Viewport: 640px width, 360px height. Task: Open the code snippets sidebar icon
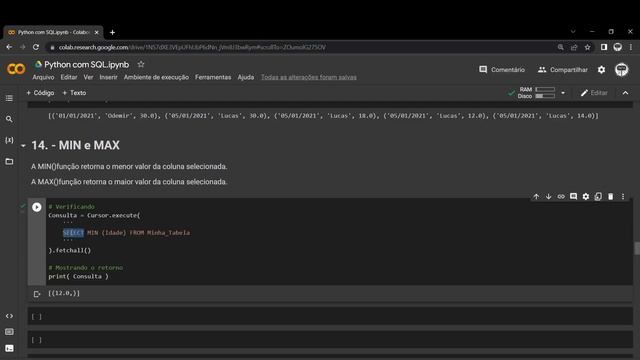pos(9,316)
